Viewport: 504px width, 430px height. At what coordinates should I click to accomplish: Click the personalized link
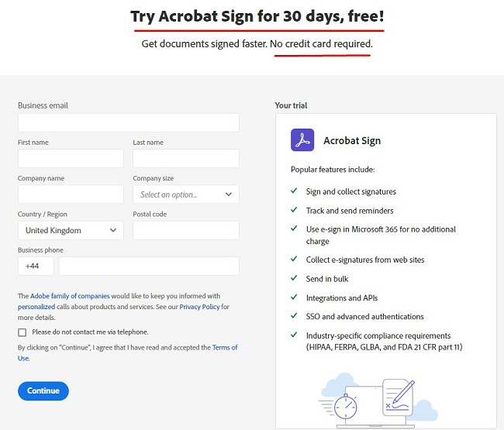tap(36, 307)
